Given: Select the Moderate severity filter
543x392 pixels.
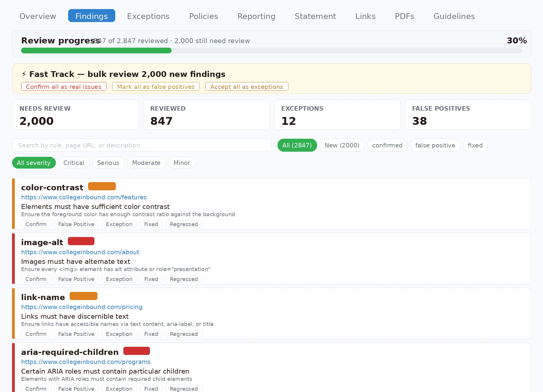Looking at the screenshot, I should point(146,163).
